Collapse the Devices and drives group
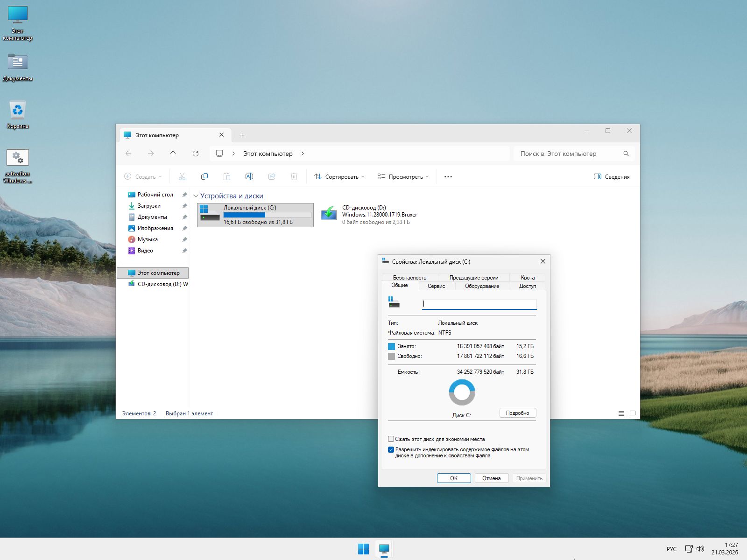 pos(196,196)
